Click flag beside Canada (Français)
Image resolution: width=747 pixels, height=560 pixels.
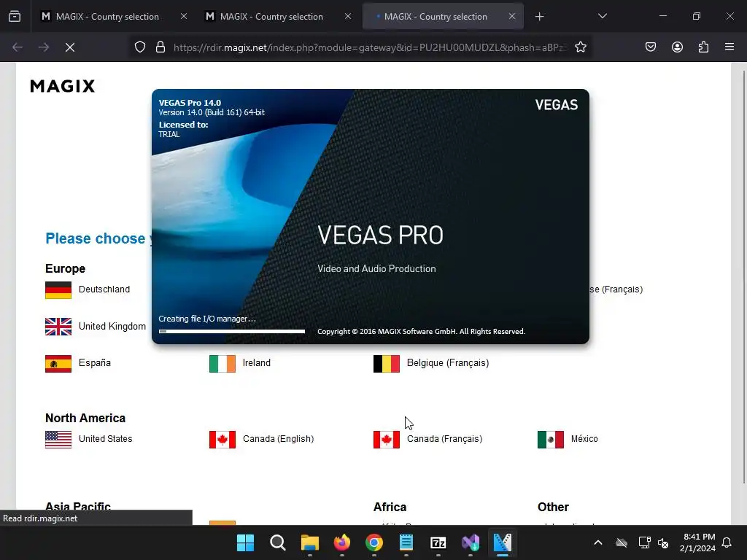[x=387, y=440]
